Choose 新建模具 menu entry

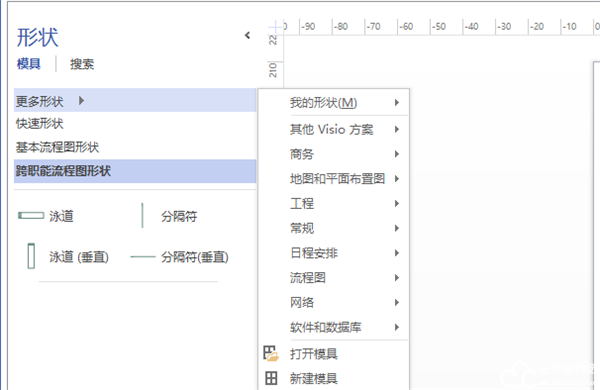334,379
